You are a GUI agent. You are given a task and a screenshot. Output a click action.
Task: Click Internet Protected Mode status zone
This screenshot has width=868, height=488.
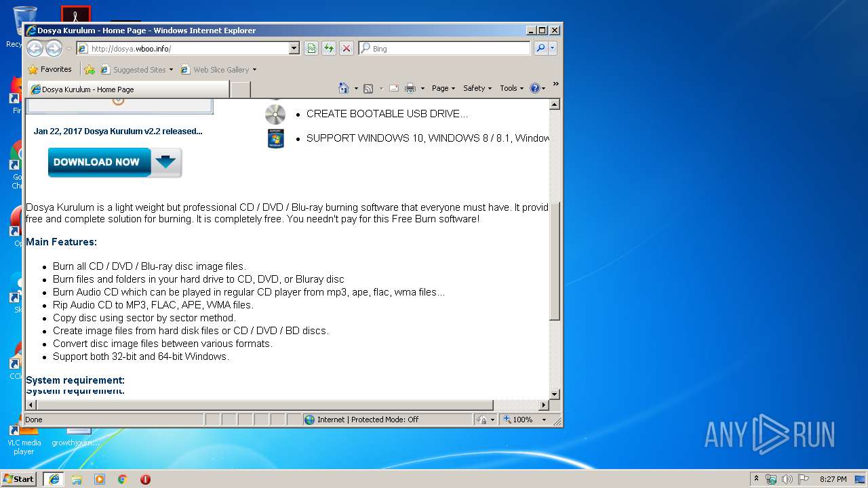click(x=387, y=420)
